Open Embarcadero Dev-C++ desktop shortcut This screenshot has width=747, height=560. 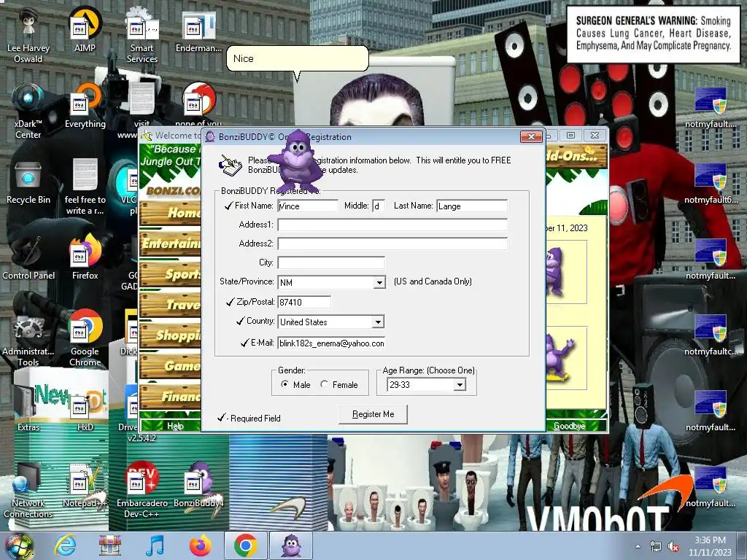coord(142,491)
